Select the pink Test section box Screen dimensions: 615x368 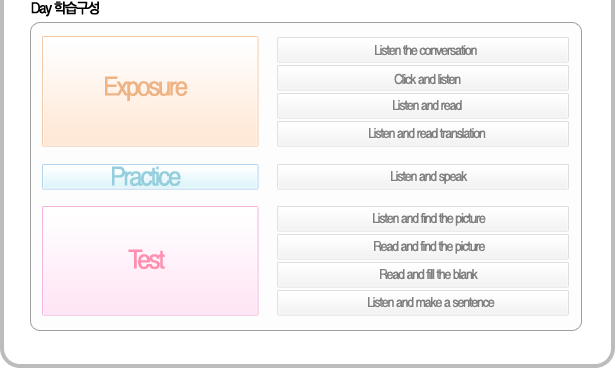point(150,261)
